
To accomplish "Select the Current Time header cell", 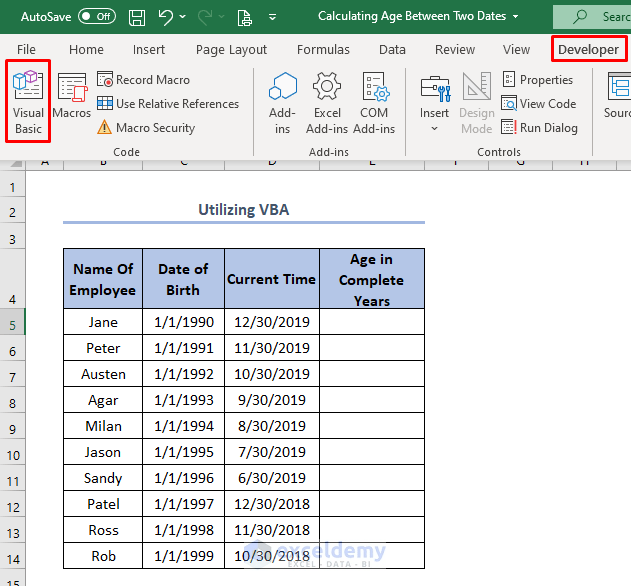I will click(x=272, y=279).
